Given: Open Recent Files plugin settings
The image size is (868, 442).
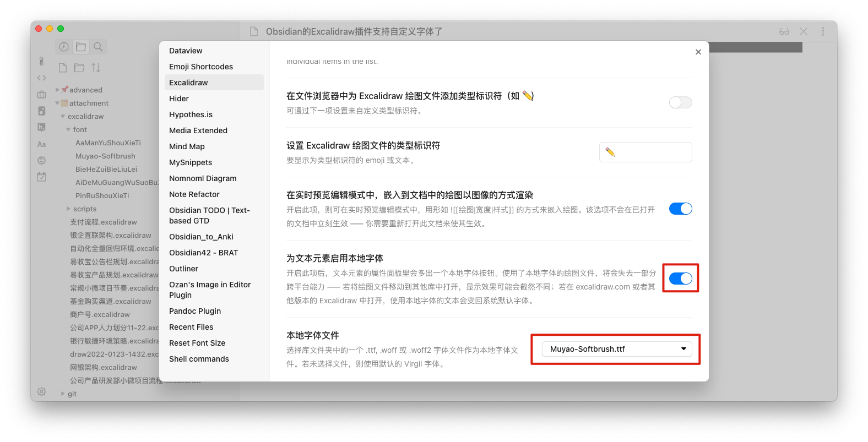Looking at the screenshot, I should 214,327.
